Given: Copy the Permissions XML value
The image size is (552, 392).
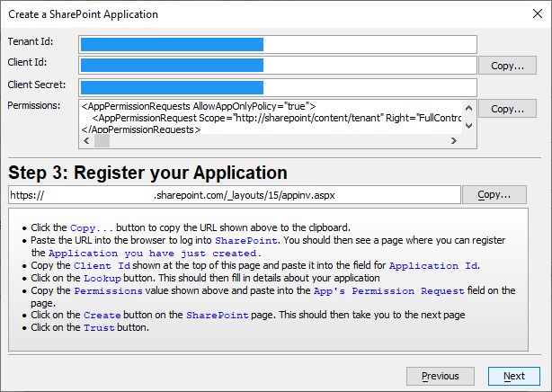Looking at the screenshot, I should [507, 109].
